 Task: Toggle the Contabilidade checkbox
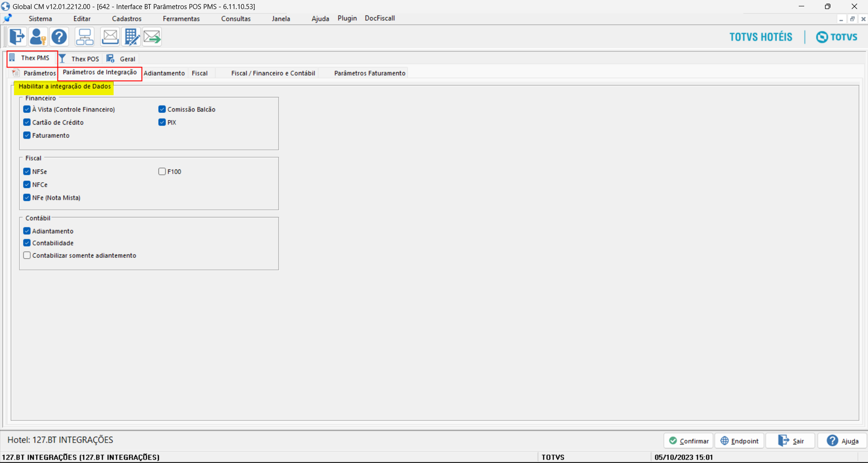tap(27, 243)
